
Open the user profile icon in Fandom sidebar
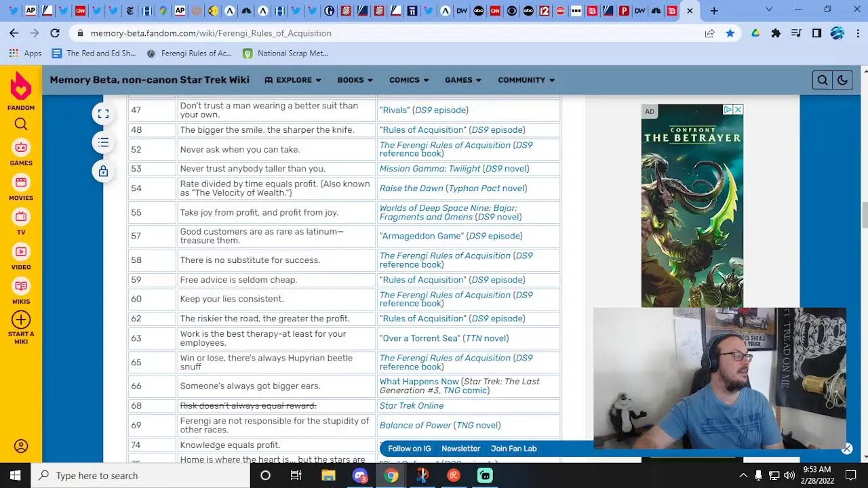click(x=21, y=446)
